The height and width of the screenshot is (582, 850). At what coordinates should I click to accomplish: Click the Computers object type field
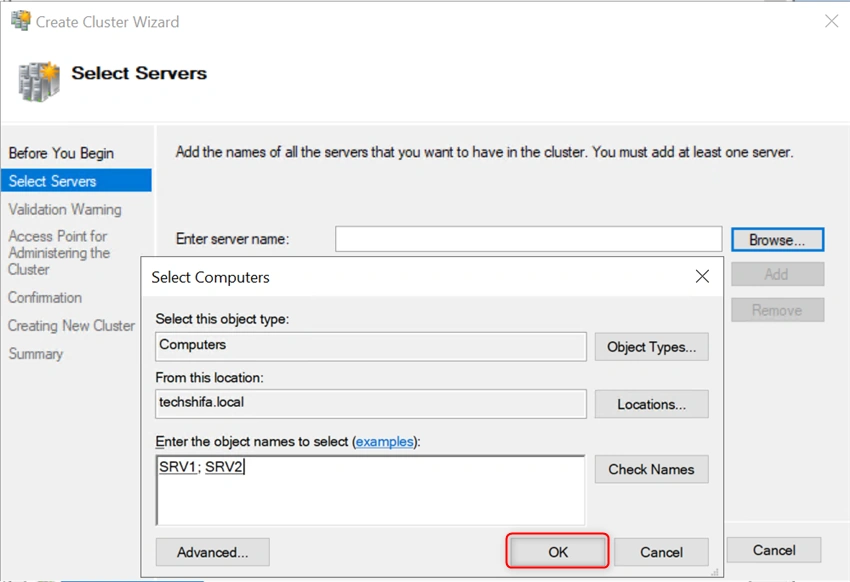pyautogui.click(x=371, y=347)
